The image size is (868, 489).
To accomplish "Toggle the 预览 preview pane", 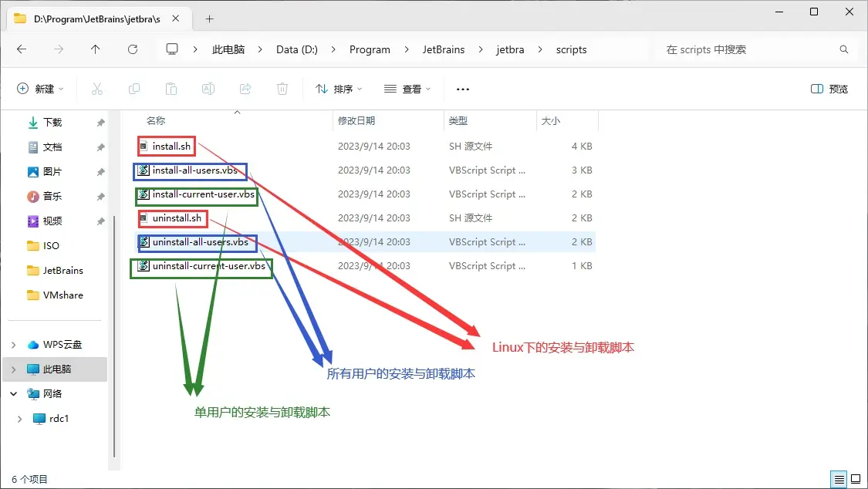I will [x=829, y=89].
